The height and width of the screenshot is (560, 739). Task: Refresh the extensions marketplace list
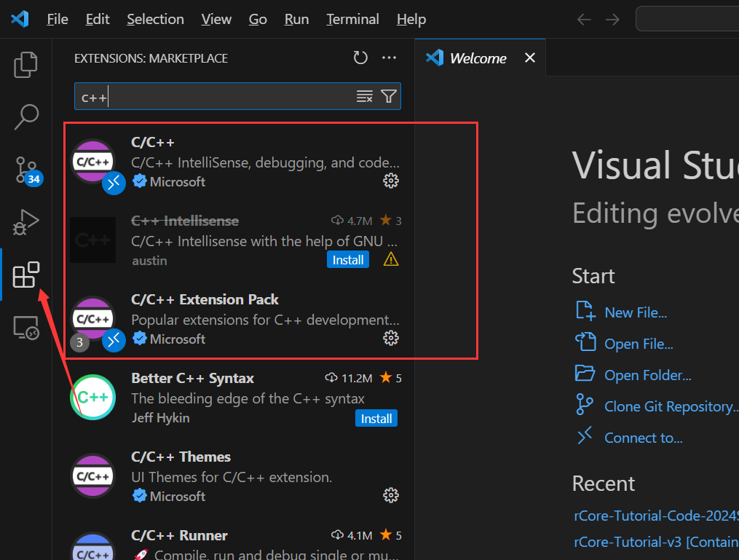coord(360,58)
